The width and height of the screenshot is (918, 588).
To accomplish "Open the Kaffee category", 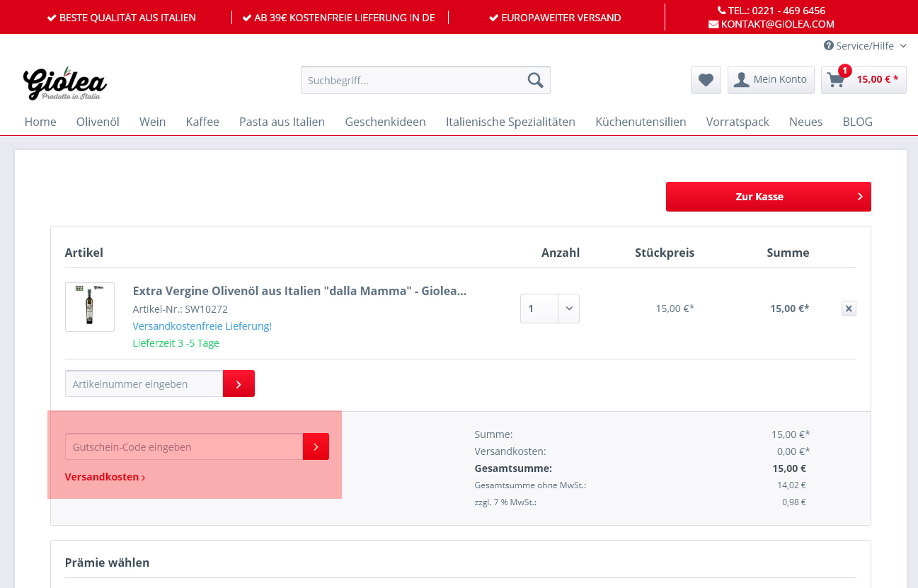I will click(202, 122).
